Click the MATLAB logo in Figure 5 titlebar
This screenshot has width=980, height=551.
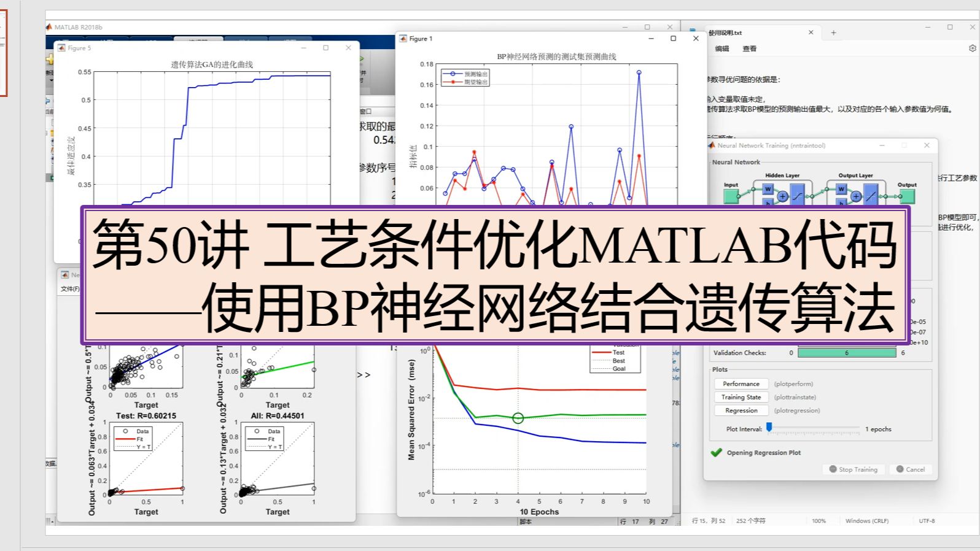coord(61,48)
